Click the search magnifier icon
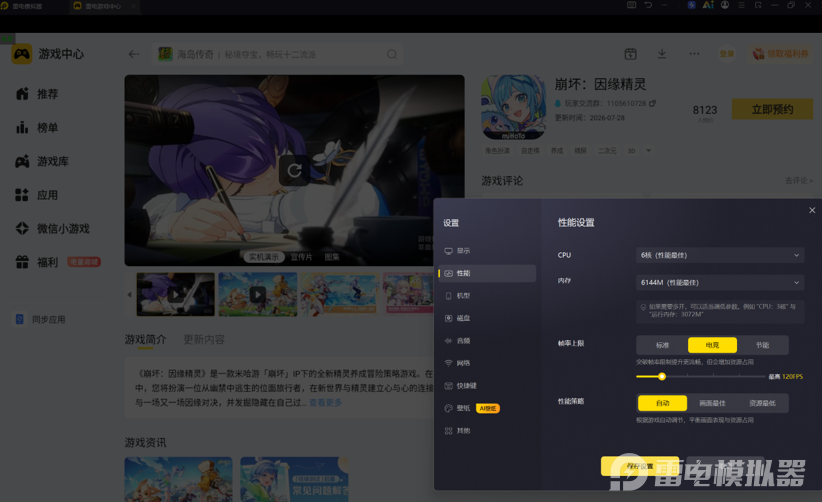 (392, 54)
